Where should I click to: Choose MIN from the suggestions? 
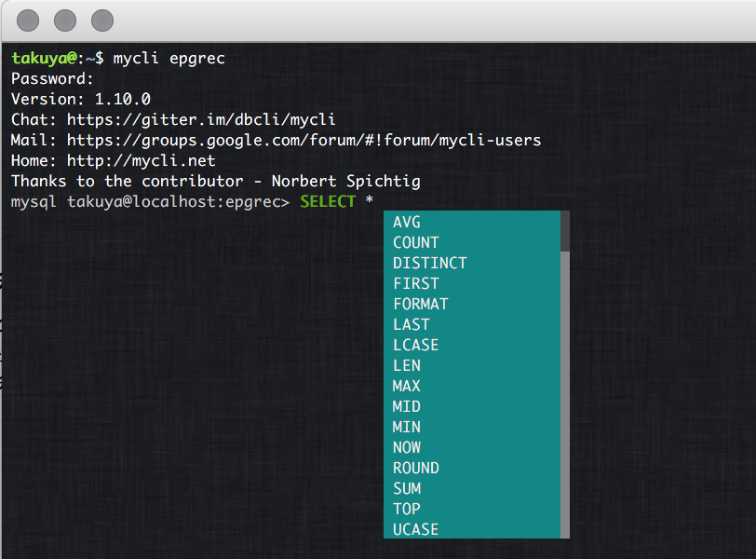click(472, 427)
